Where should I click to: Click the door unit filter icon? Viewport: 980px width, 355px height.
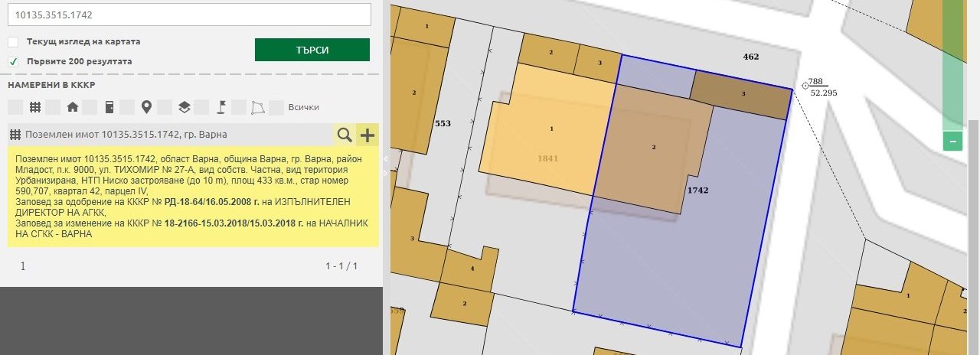tap(109, 107)
